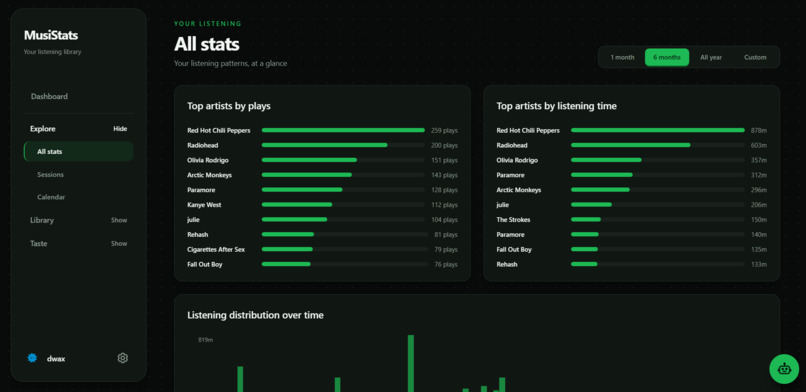Click the 357m listening time value
The image size is (806, 392).
[x=759, y=161]
